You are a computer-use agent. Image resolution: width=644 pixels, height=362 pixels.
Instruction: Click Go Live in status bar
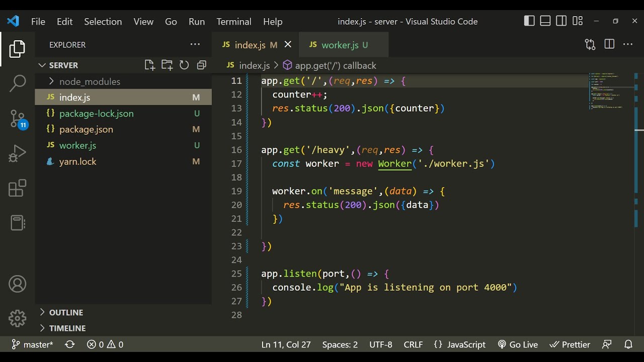(x=518, y=344)
